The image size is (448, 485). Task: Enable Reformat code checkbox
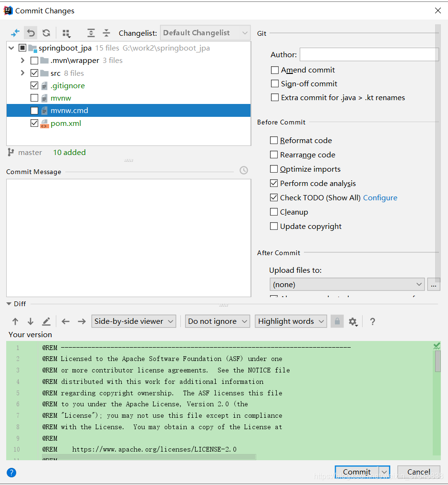274,140
